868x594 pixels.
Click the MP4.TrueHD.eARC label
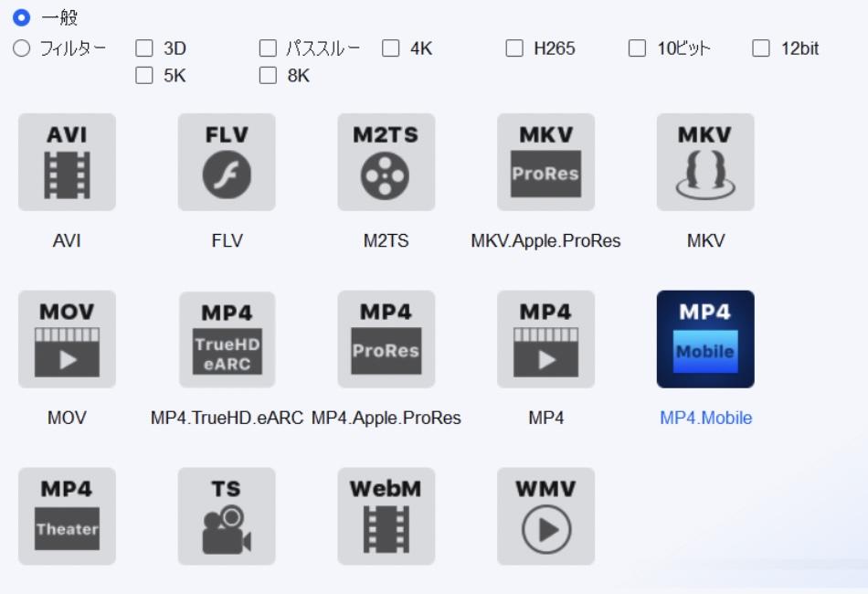tap(227, 418)
